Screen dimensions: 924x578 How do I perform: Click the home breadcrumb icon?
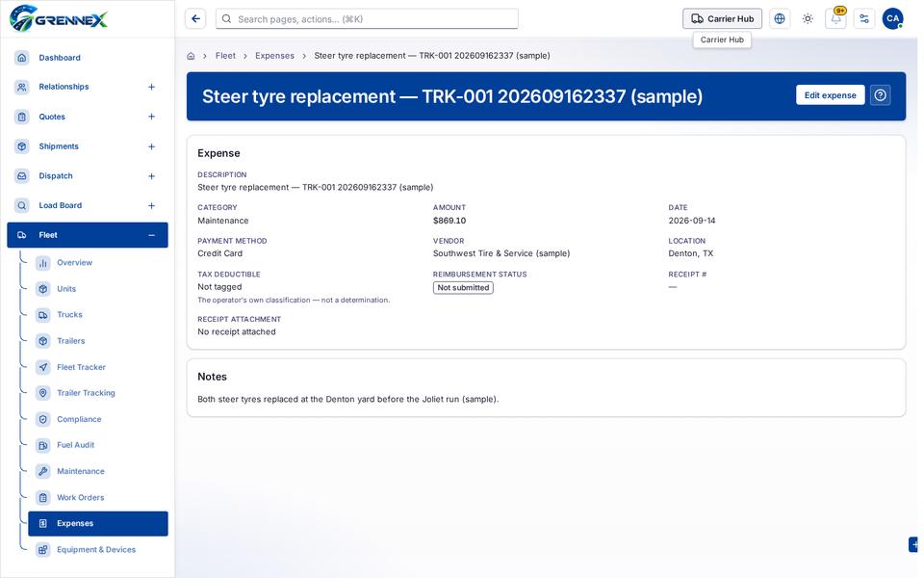click(x=191, y=56)
